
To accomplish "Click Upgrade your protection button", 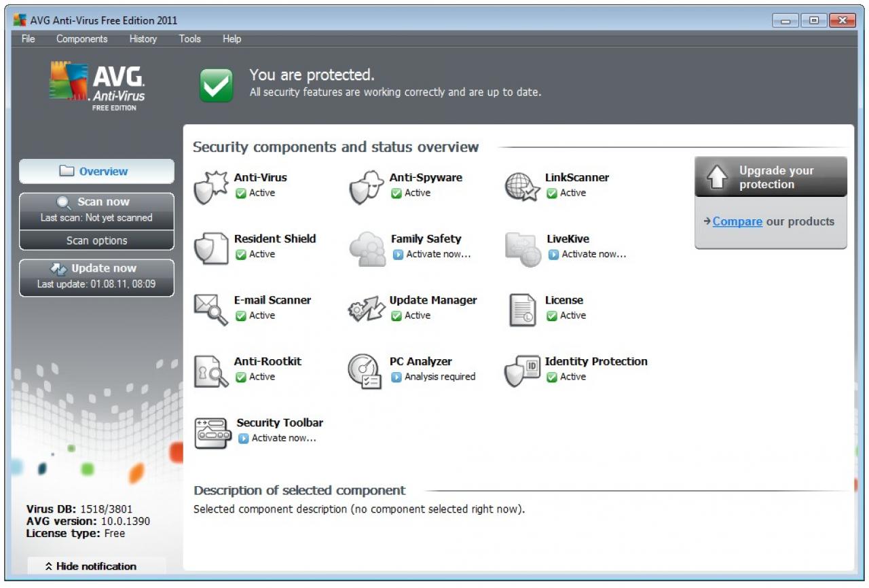I will click(771, 177).
